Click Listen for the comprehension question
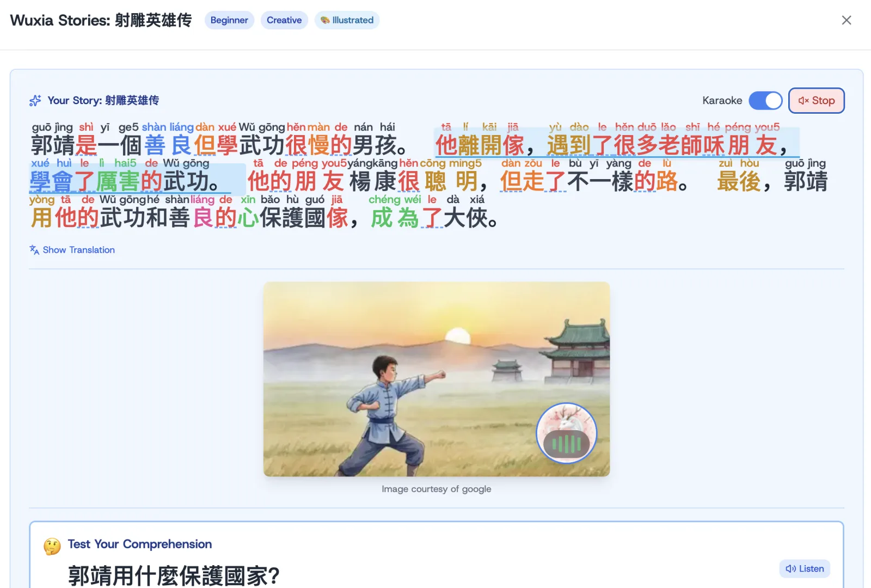Image resolution: width=871 pixels, height=588 pixels. tap(804, 568)
